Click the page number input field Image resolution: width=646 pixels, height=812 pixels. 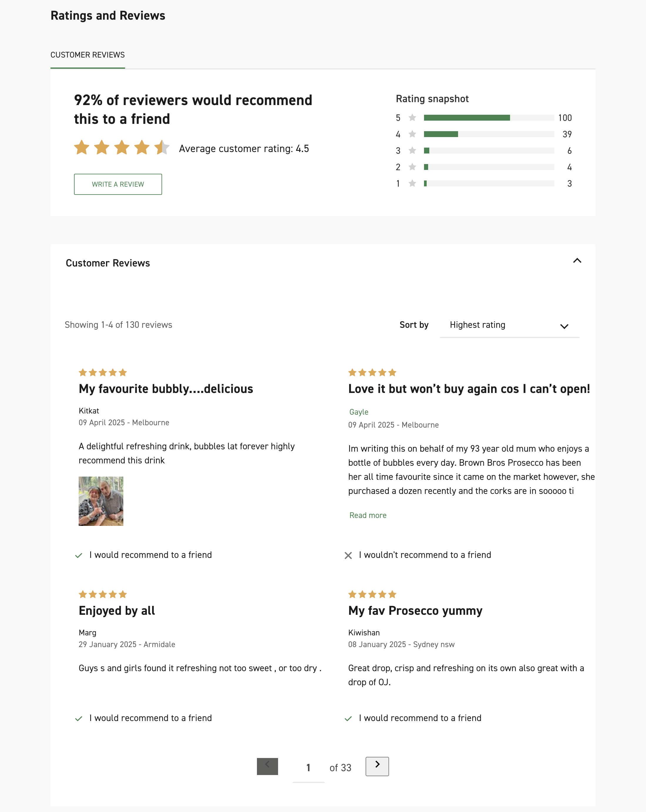coord(308,768)
